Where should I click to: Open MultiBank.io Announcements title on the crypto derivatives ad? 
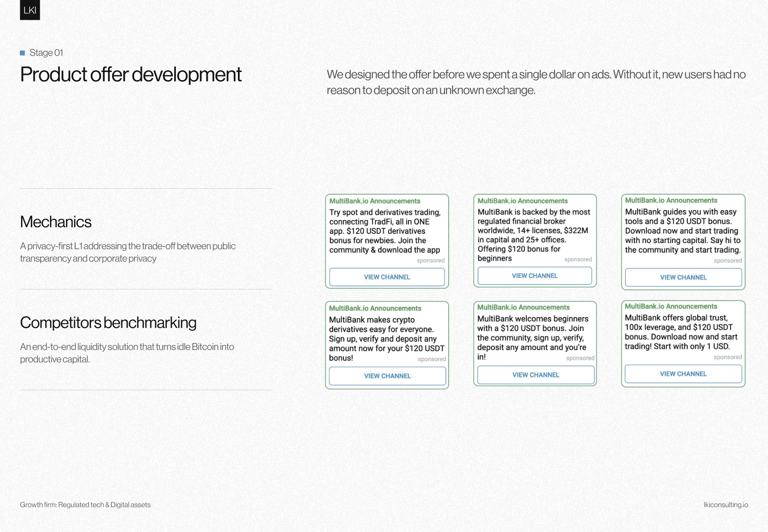pyautogui.click(x=375, y=309)
